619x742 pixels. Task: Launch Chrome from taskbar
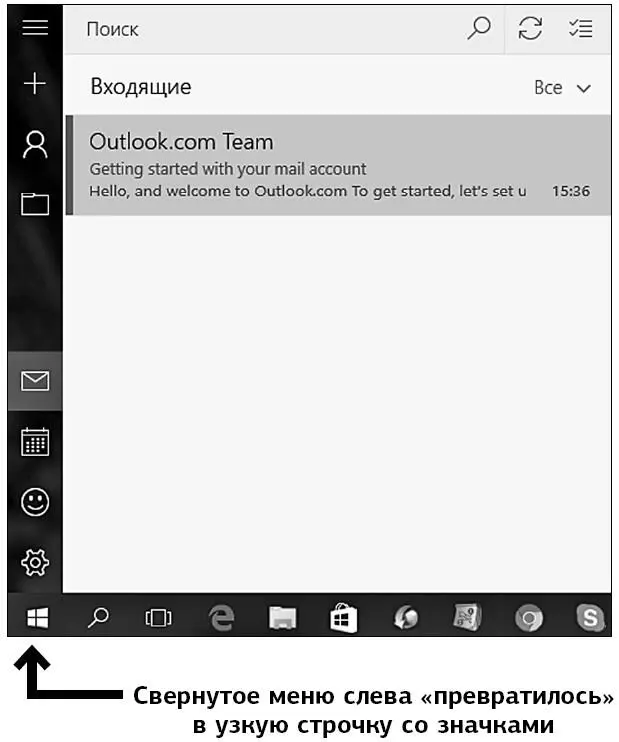click(x=529, y=618)
